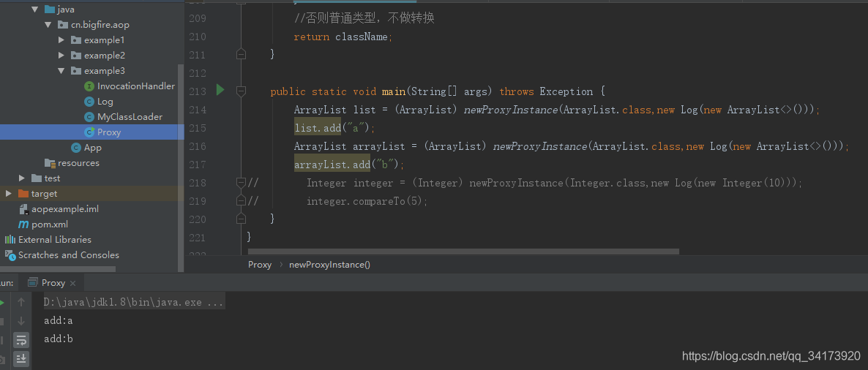Screen dimensions: 868x370
Task: Collapse the java folder
Action: point(35,10)
